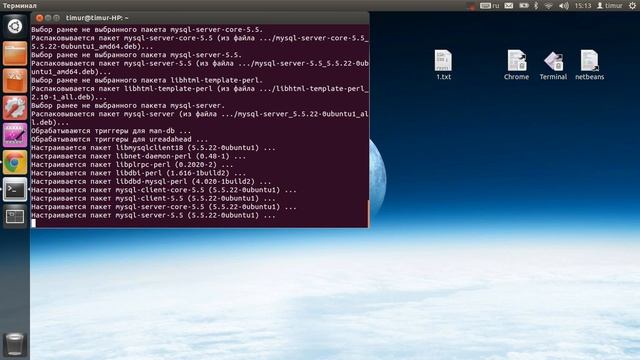Launch Google Chrome from the launcher
This screenshot has height=360, width=640.
click(15, 162)
